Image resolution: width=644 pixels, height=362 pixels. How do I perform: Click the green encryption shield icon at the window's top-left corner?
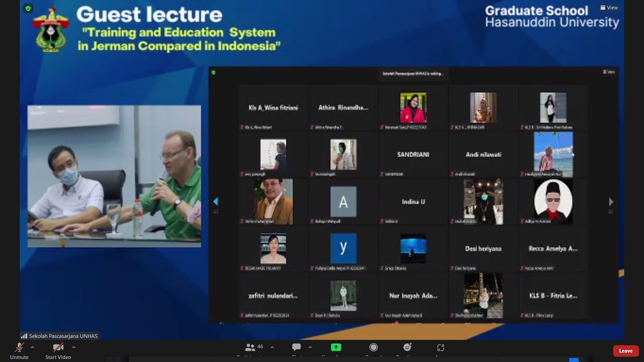click(x=28, y=8)
